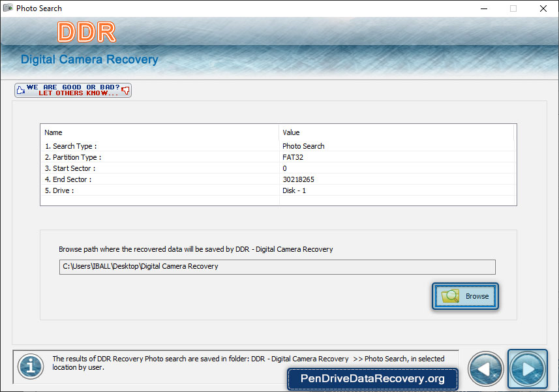Click the Name column header
The image size is (559, 392).
[x=53, y=132]
